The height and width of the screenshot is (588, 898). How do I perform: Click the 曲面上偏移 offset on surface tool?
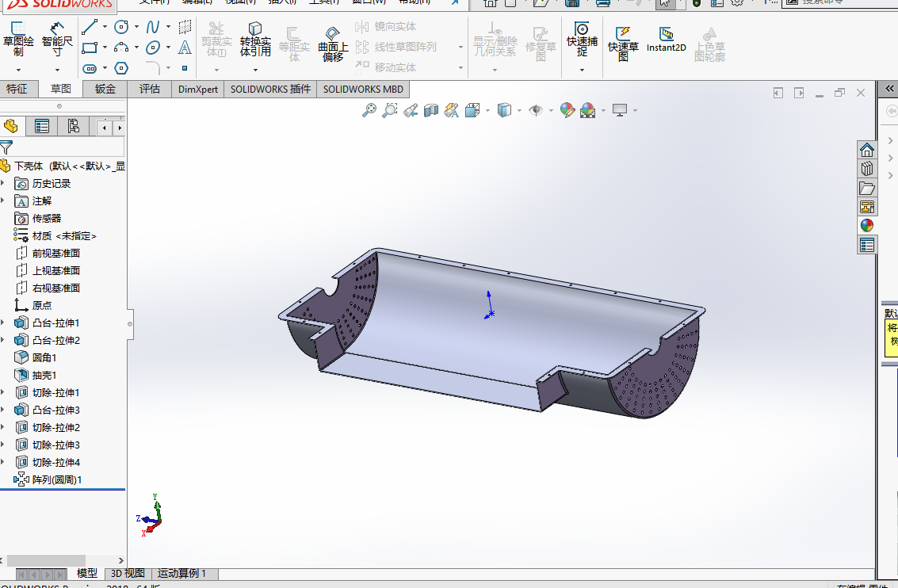(333, 44)
